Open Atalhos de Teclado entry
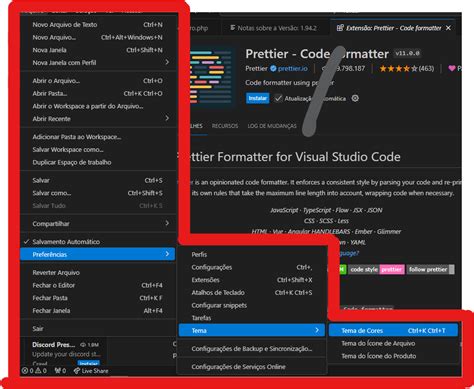Viewport: 474px width, 389px height. tap(252, 292)
